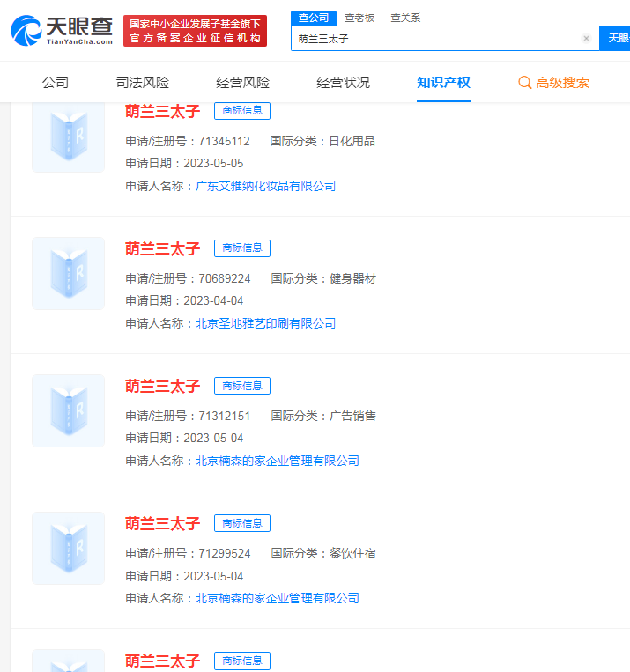Open 萌兰三太子 title in 广告销售 entry
The image size is (630, 672).
coord(162,386)
